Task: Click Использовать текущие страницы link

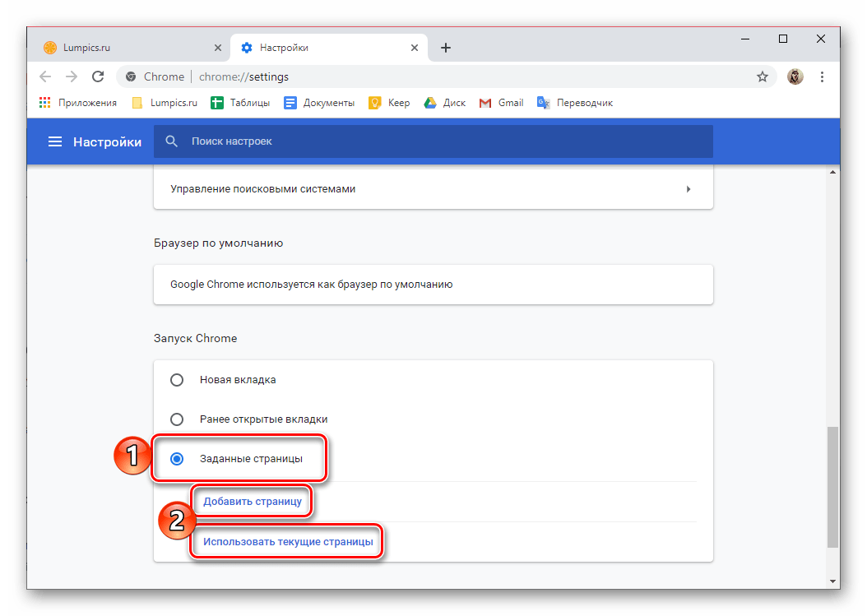Action: 288,542
